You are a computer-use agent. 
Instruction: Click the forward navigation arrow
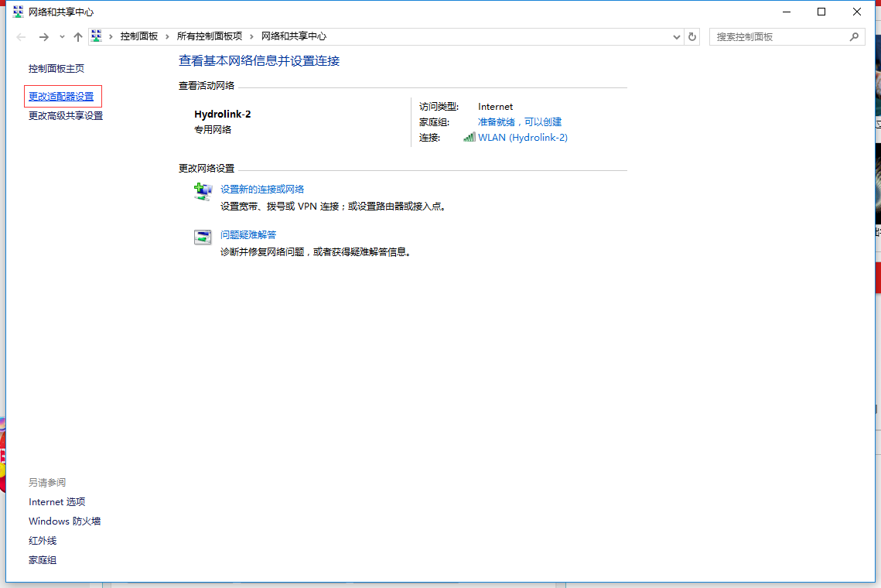tap(44, 37)
